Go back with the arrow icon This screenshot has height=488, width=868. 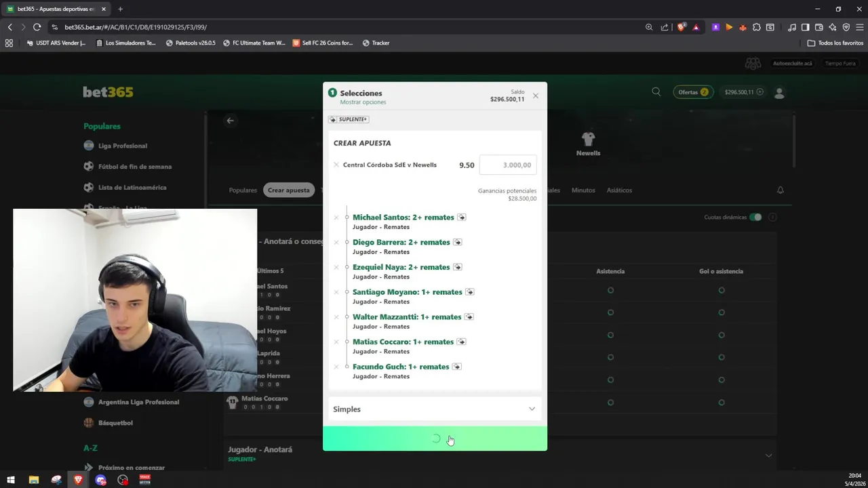point(231,120)
